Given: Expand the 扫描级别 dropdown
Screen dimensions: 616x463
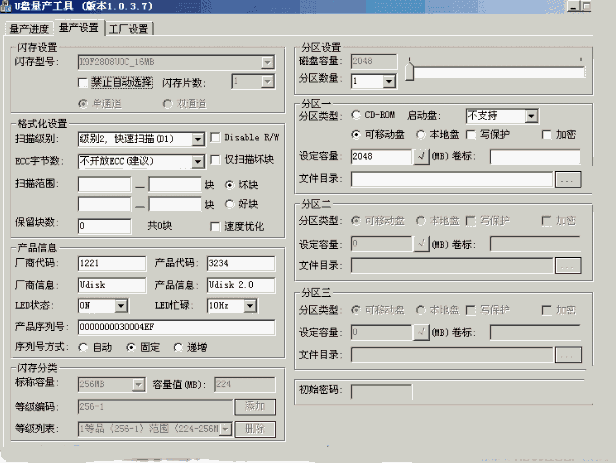Looking at the screenshot, I should (197, 139).
